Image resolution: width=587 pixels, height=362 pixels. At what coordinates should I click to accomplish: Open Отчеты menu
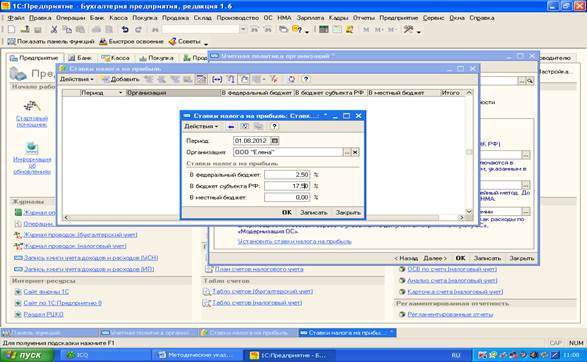click(364, 18)
